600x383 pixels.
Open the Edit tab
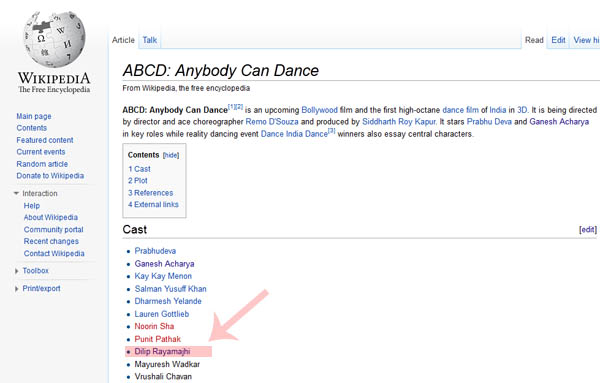tap(558, 40)
